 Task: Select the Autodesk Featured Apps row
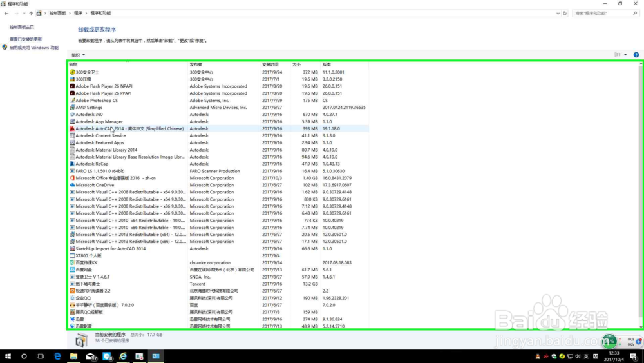pos(218,142)
